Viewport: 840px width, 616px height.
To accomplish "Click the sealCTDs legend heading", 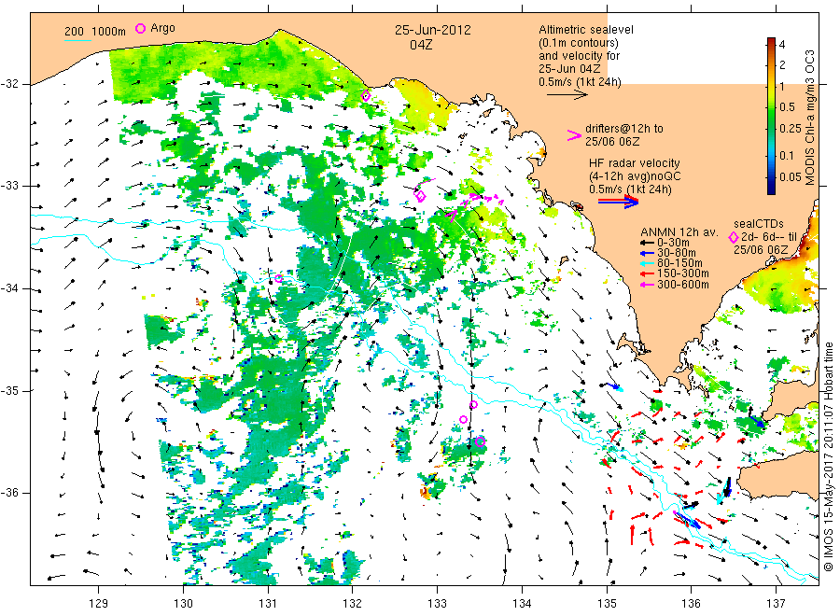I will pyautogui.click(x=759, y=224).
